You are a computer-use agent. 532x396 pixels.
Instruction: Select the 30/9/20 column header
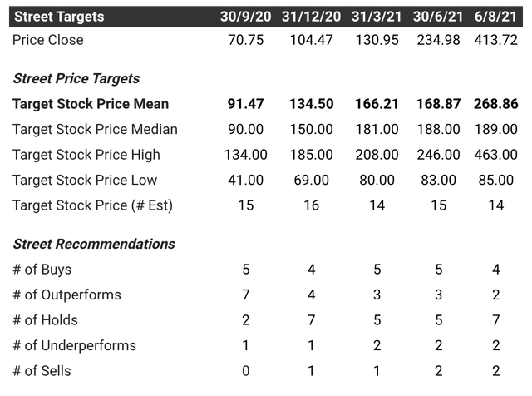(246, 17)
